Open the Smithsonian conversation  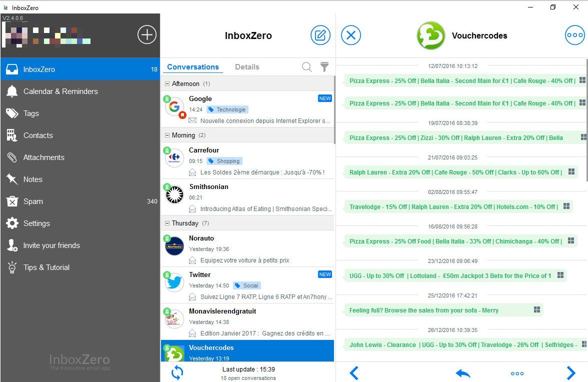pyautogui.click(x=247, y=197)
